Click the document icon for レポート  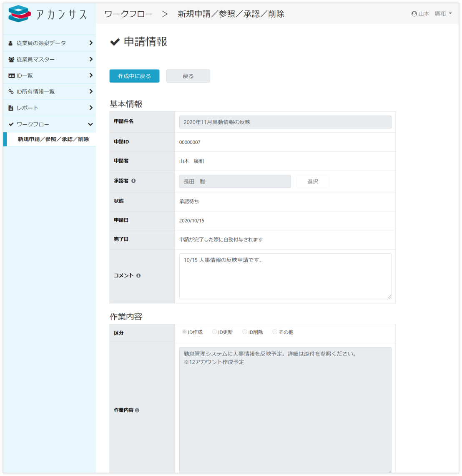11,108
